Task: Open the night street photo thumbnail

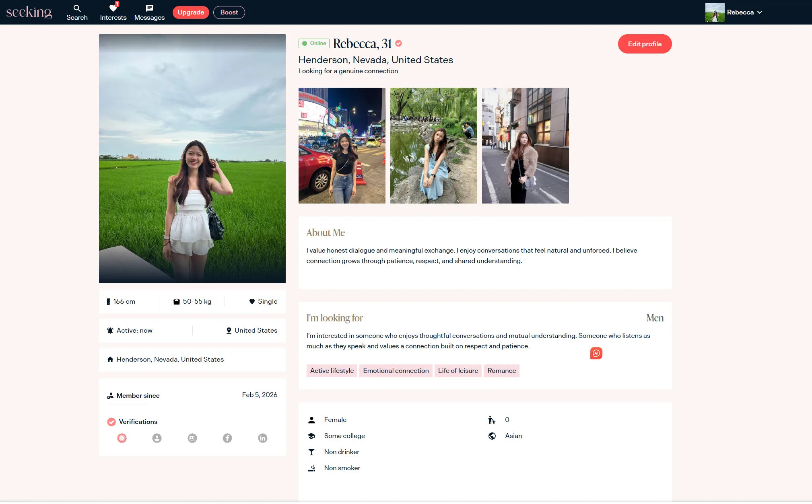Action: (342, 146)
